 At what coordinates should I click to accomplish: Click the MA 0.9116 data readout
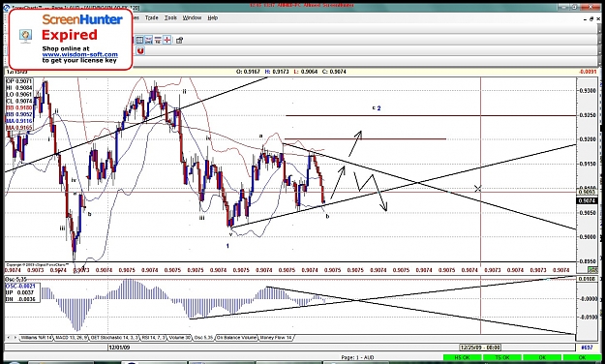pyautogui.click(x=19, y=121)
